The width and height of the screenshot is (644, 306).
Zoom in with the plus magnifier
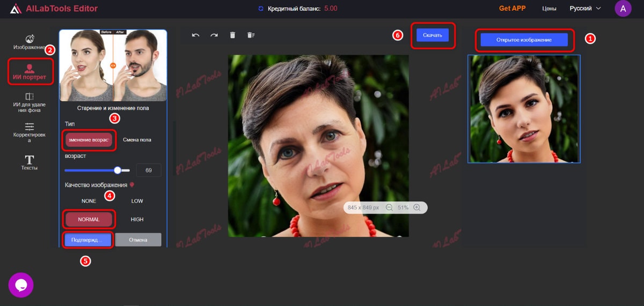coord(417,207)
